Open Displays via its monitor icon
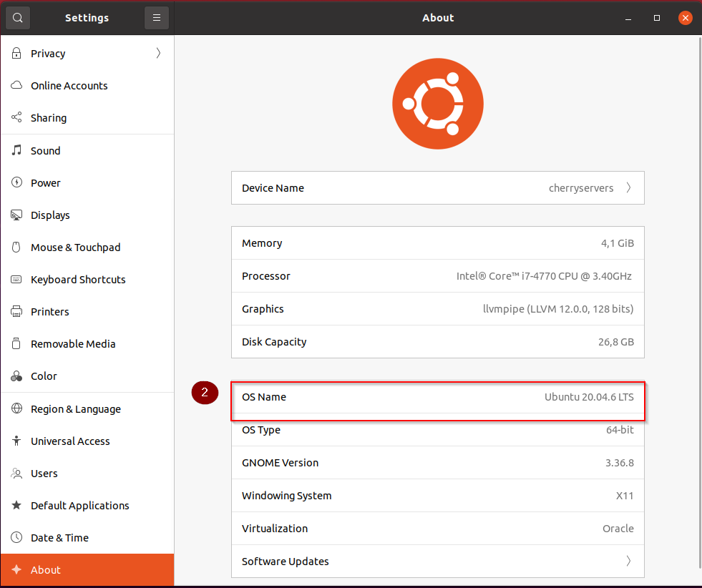The image size is (702, 588). [x=16, y=215]
